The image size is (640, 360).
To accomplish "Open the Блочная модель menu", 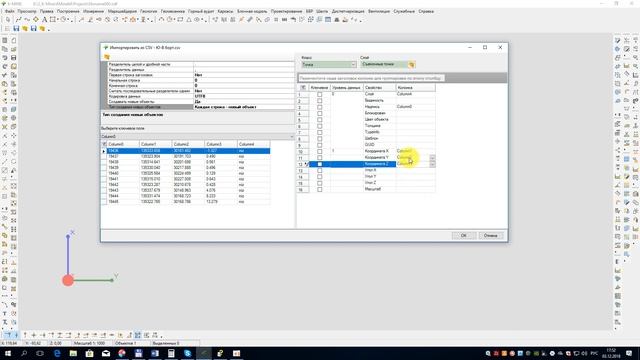I will 252,11.
